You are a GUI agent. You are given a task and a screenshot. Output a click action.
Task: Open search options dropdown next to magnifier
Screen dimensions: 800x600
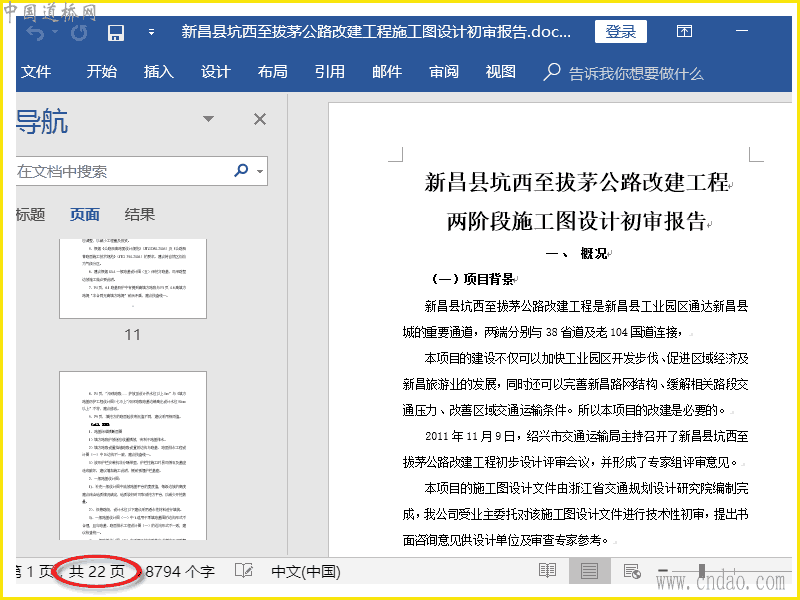pyautogui.click(x=260, y=172)
